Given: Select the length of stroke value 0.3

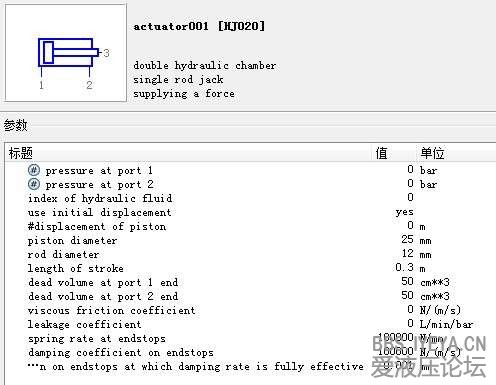Looking at the screenshot, I should (x=404, y=267).
